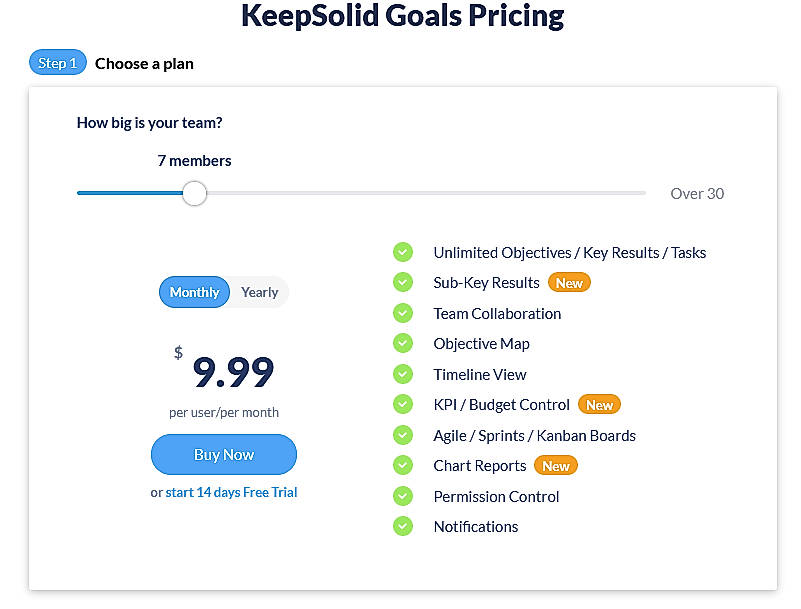Click the New badge next to Sub-Key Results
Image resolution: width=801 pixels, height=609 pixels.
(569, 282)
